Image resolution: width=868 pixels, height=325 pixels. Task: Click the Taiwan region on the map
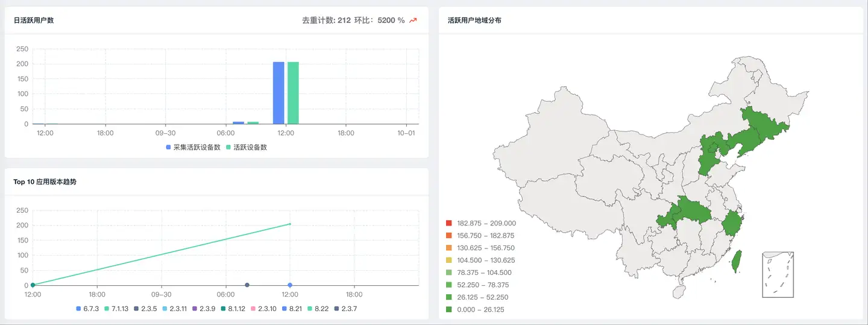(x=737, y=261)
